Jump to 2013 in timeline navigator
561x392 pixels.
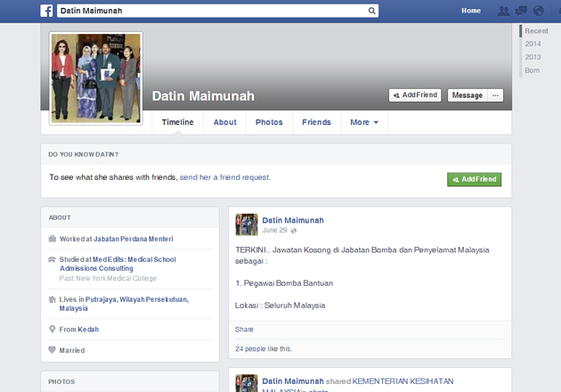533,57
